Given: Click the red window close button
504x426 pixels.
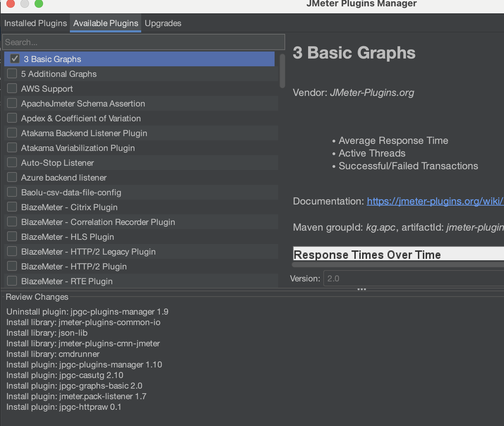Looking at the screenshot, I should (x=11, y=4).
